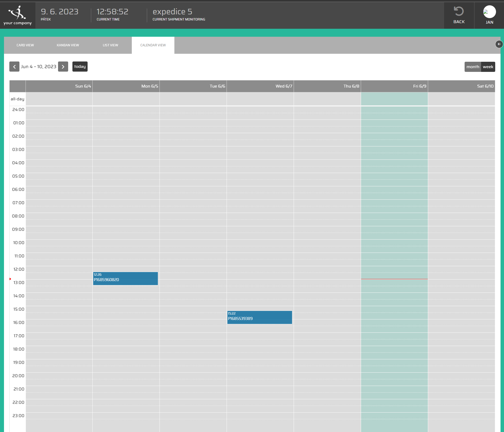The width and height of the screenshot is (504, 432).
Task: Switch to month view
Action: click(x=473, y=67)
